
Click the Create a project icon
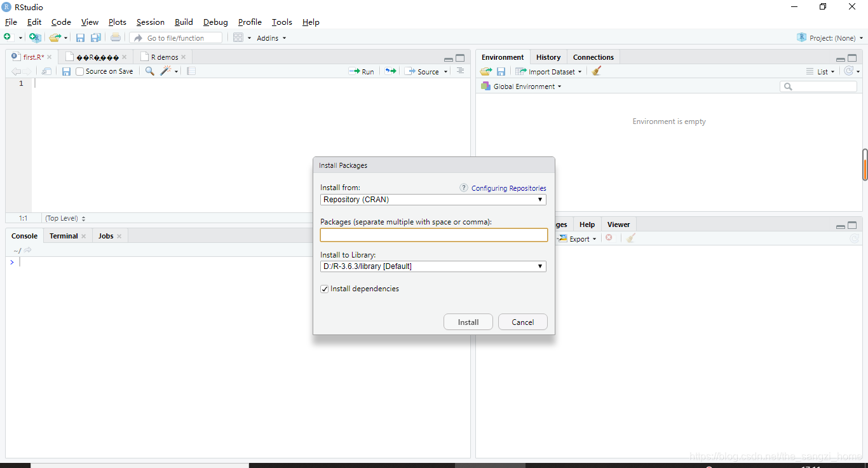[35, 38]
